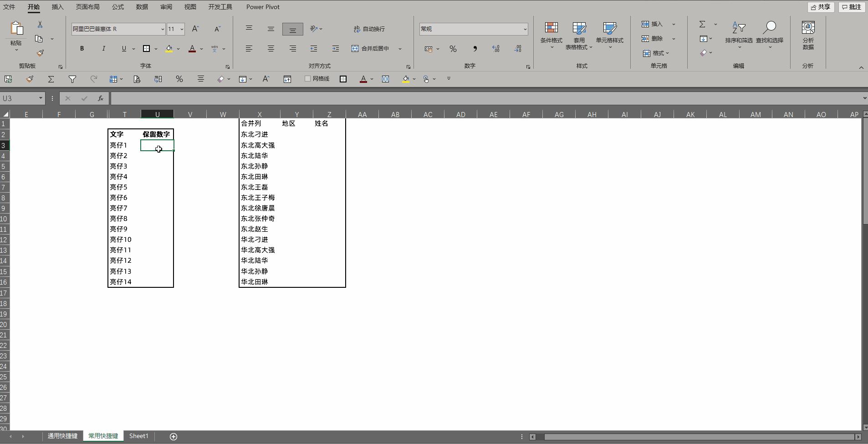Image resolution: width=868 pixels, height=444 pixels.
Task: Click the Copy icon in clipboard group
Action: (39, 39)
